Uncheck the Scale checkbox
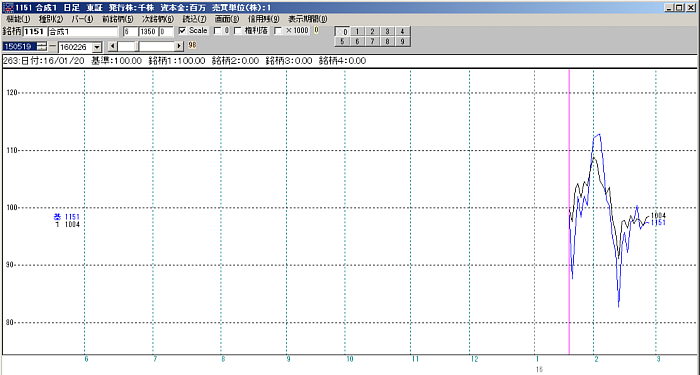The height and width of the screenshot is (375, 700). coord(182,31)
